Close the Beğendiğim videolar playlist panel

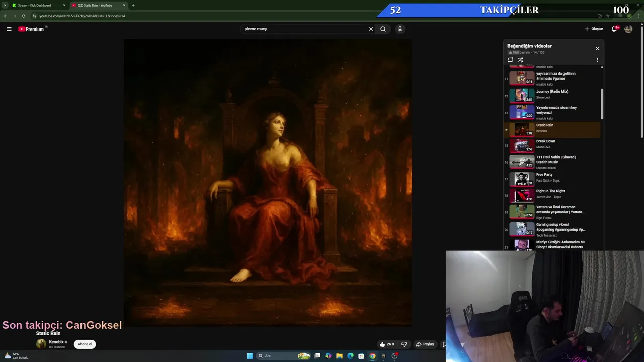[x=597, y=48]
